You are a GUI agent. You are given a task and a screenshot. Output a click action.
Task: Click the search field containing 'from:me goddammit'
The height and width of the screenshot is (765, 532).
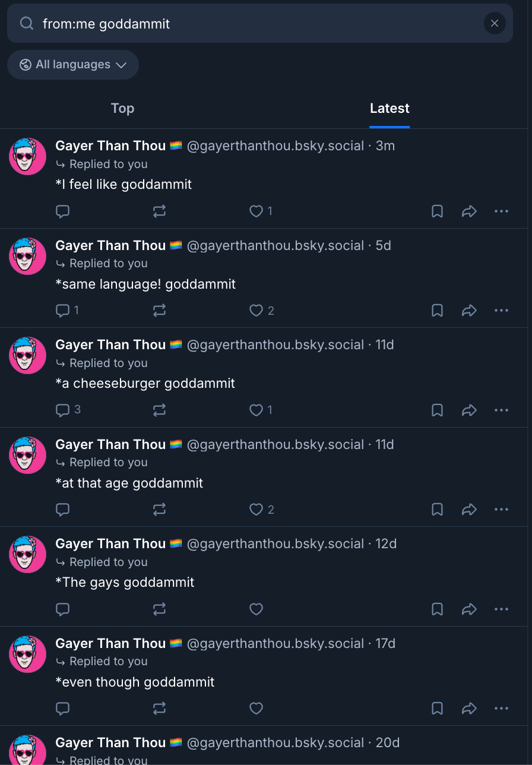255,24
